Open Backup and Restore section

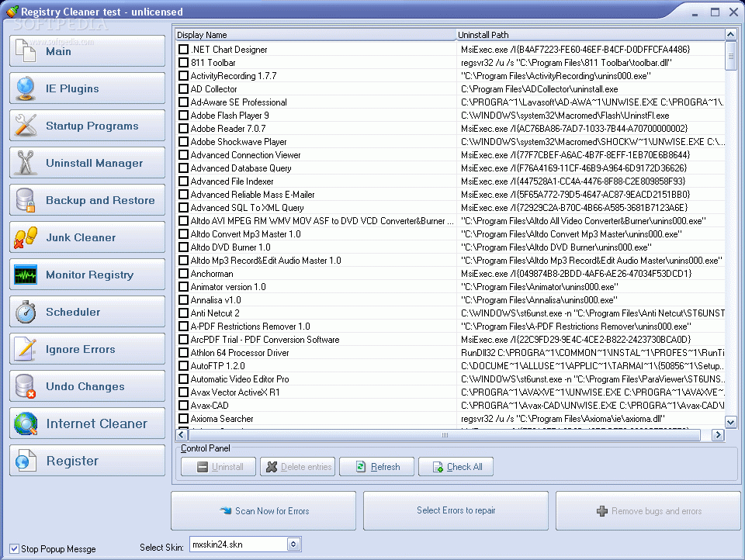tap(88, 200)
